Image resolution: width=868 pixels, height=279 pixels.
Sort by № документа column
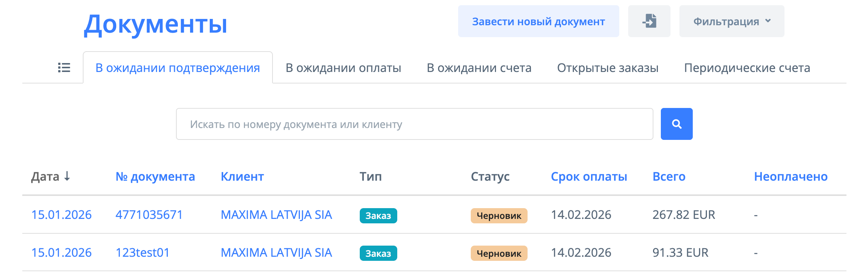(155, 177)
